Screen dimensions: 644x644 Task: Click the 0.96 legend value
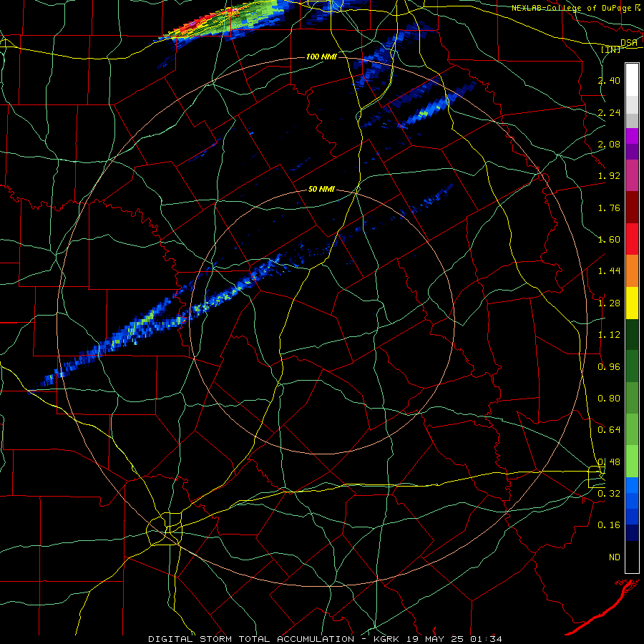[x=609, y=367]
